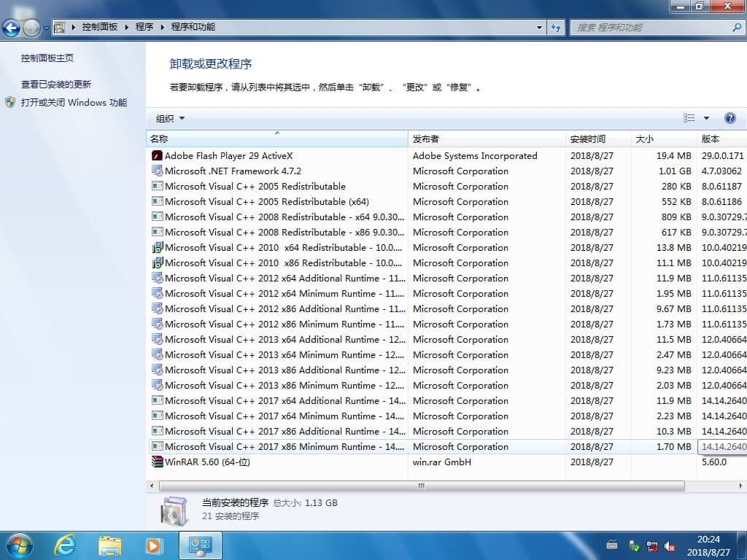
Task: Click the volume icon in the system tray
Action: coord(670,545)
